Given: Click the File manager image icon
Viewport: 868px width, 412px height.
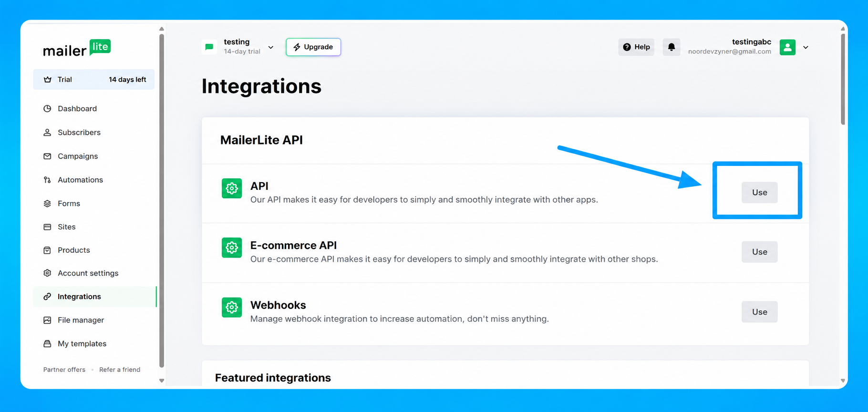Looking at the screenshot, I should 47,320.
